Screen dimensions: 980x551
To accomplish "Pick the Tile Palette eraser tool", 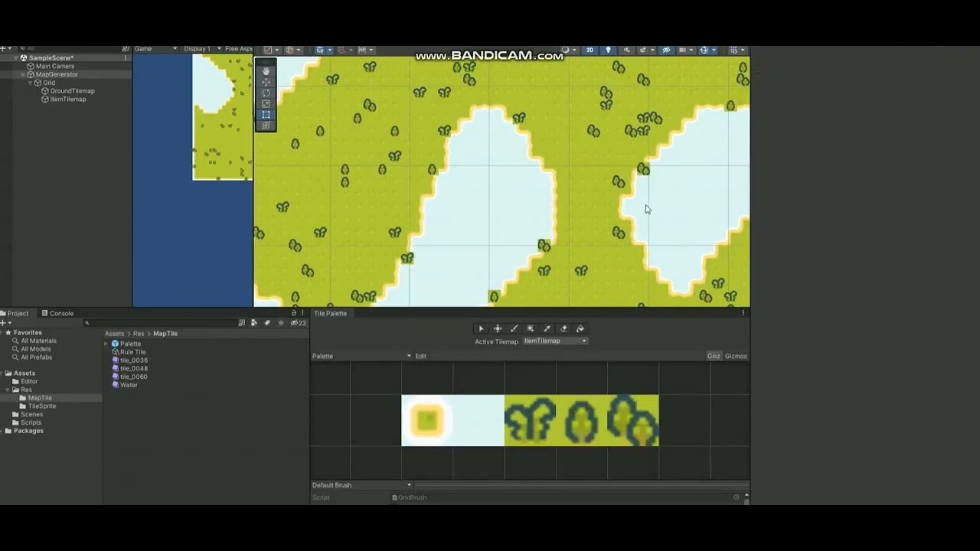I will 563,329.
